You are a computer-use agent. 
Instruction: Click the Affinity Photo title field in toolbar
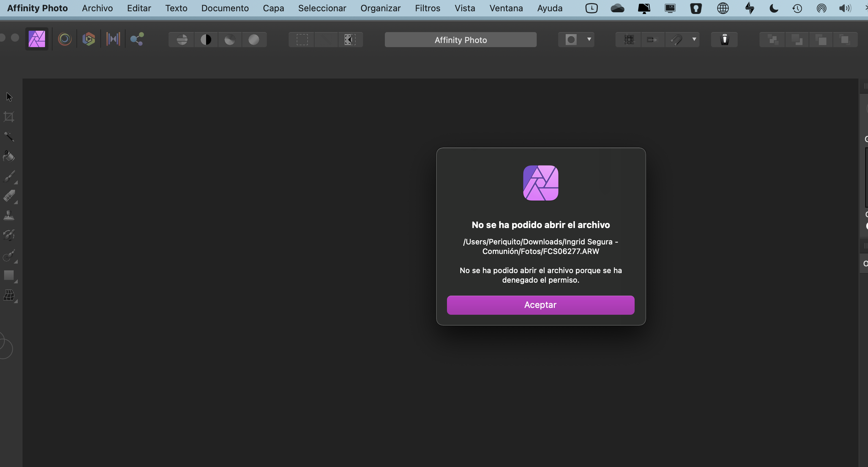pyautogui.click(x=461, y=40)
